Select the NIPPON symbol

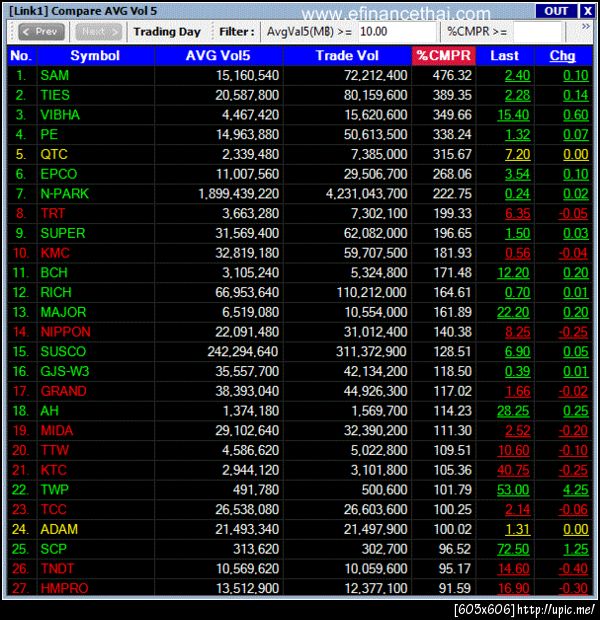coord(65,332)
